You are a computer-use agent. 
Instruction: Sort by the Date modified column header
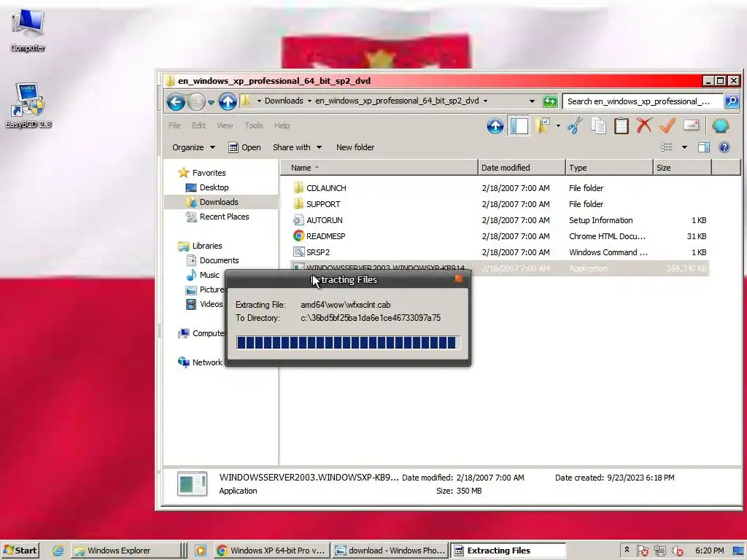pyautogui.click(x=521, y=168)
